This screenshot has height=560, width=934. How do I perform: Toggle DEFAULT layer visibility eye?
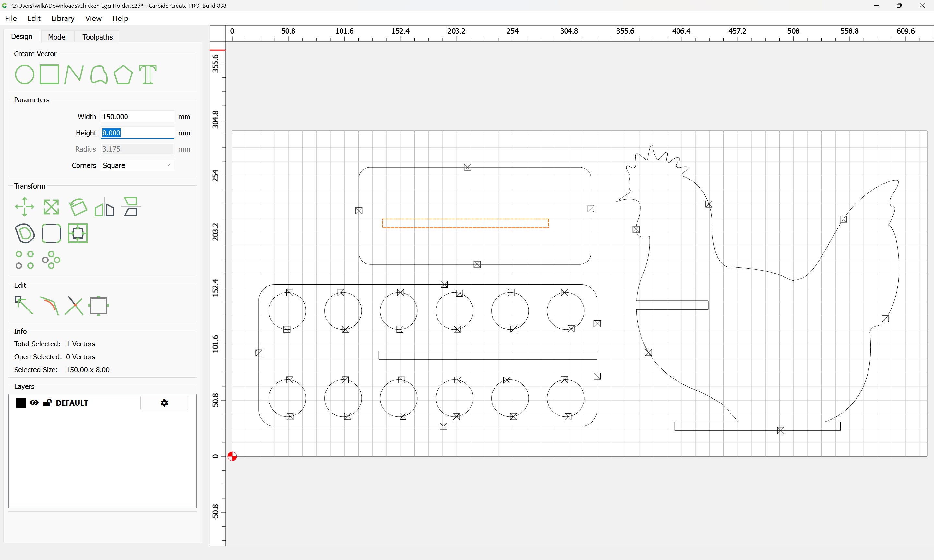pos(34,402)
